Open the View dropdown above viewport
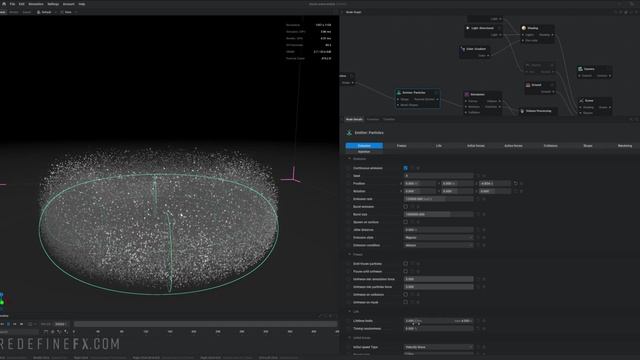This screenshot has width=640, height=360. pos(68,12)
